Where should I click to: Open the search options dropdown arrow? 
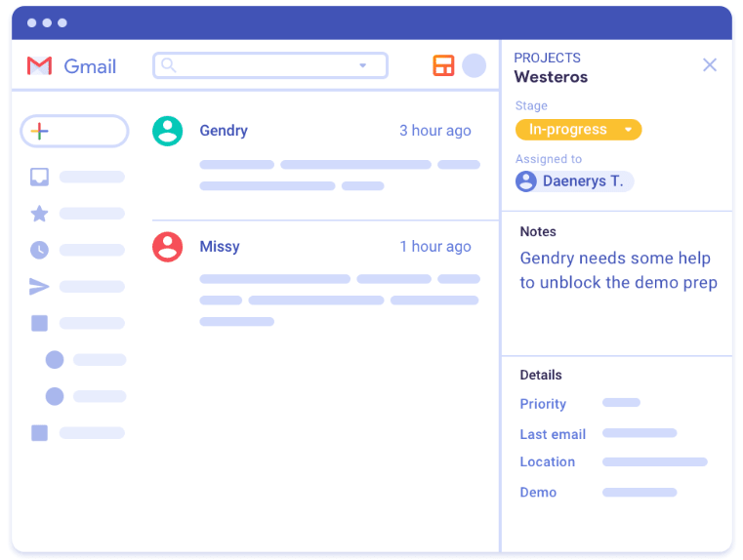point(362,65)
